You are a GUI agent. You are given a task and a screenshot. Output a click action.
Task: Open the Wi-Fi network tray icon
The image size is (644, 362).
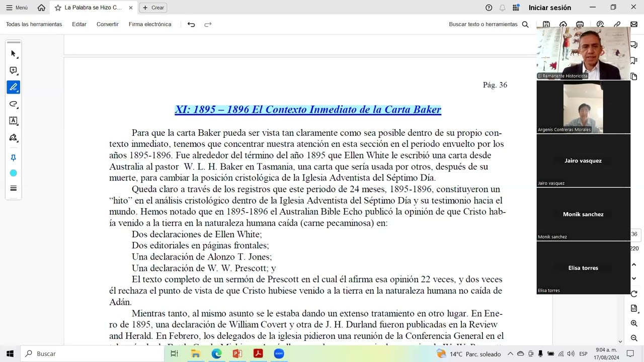pos(560,354)
